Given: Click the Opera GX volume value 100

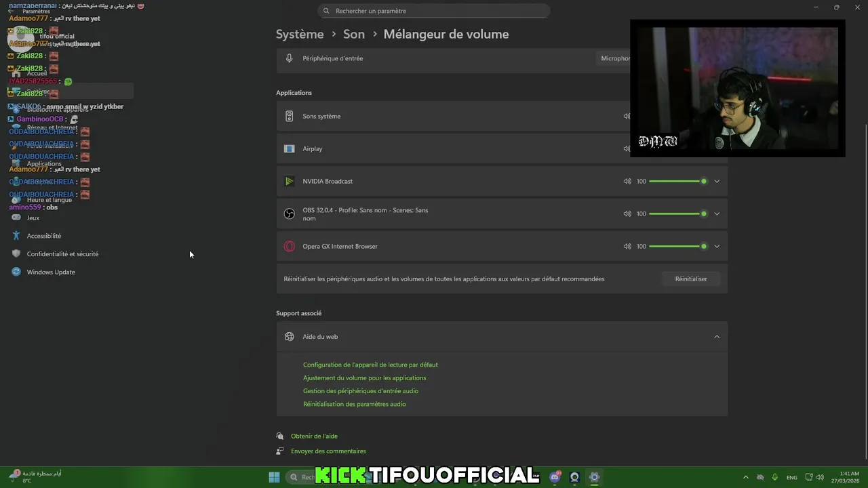Looking at the screenshot, I should click(642, 246).
